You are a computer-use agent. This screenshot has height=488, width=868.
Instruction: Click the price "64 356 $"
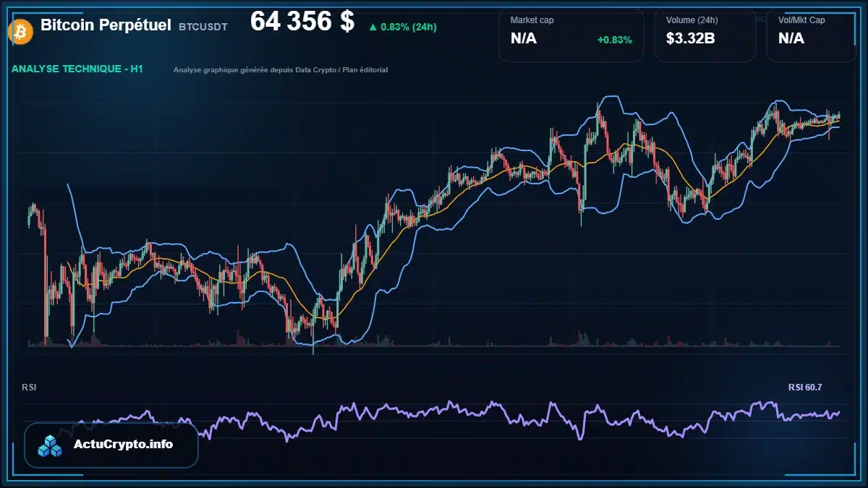[302, 22]
